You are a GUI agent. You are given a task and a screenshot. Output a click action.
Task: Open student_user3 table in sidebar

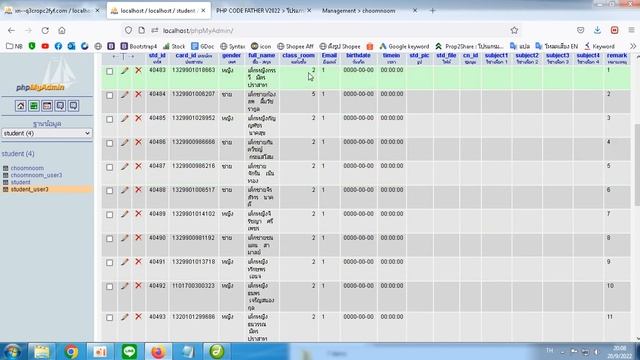click(29, 189)
